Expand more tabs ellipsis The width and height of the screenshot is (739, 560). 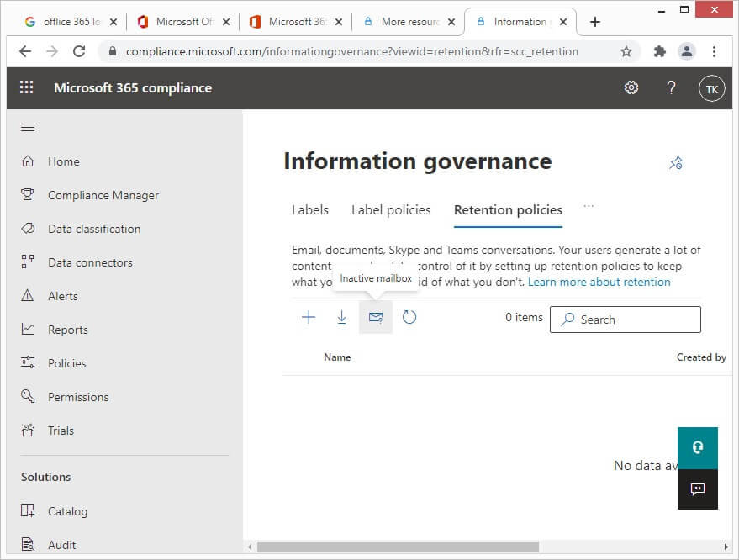click(589, 206)
